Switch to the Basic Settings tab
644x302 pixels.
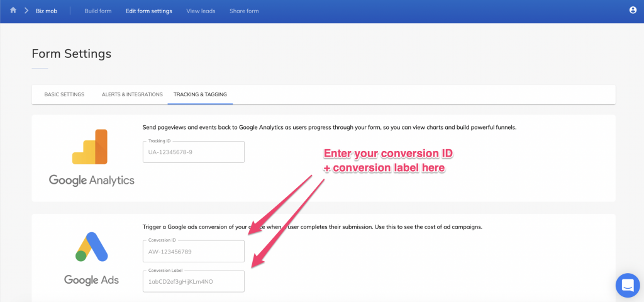click(64, 94)
